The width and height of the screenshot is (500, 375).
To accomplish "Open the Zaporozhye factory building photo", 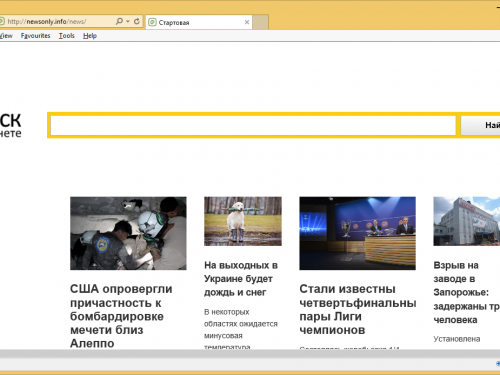I will [467, 221].
